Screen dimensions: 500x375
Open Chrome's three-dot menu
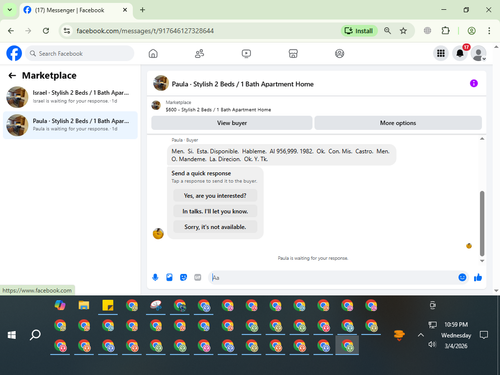coord(489,31)
